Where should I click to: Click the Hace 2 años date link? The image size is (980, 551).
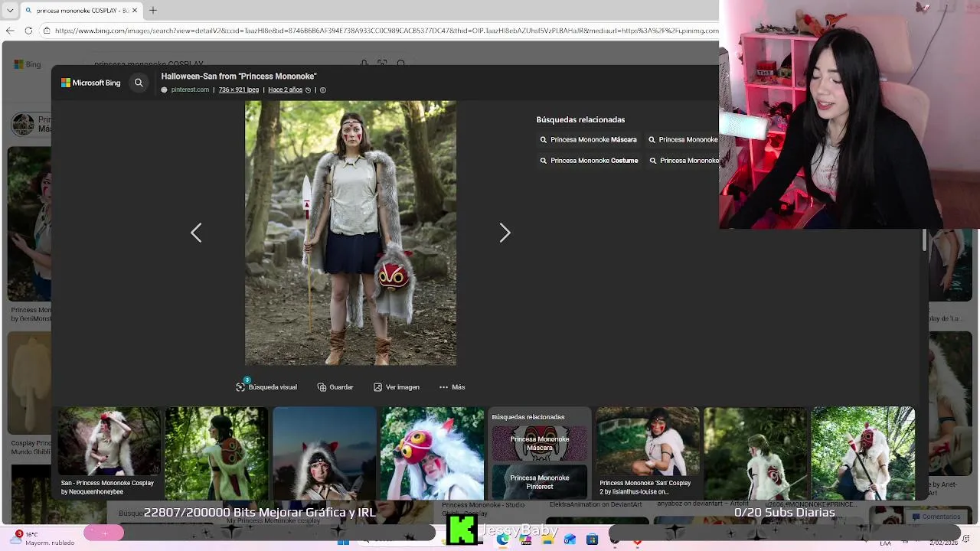(286, 90)
